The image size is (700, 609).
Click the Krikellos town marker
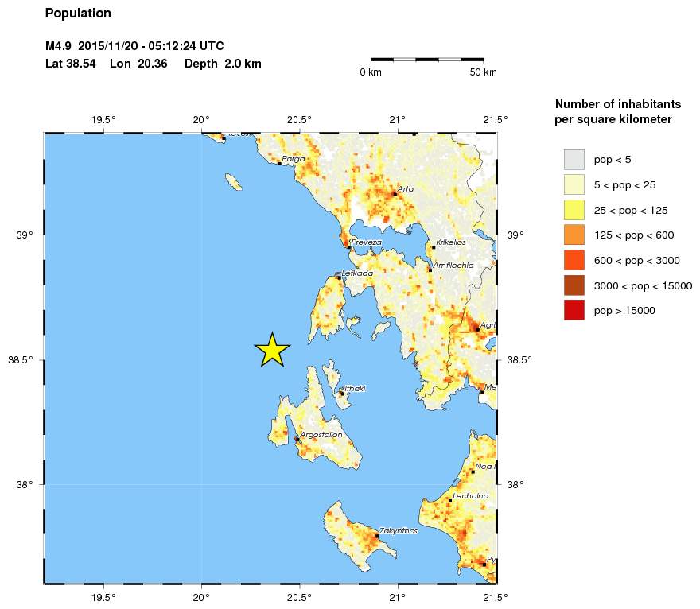(434, 247)
